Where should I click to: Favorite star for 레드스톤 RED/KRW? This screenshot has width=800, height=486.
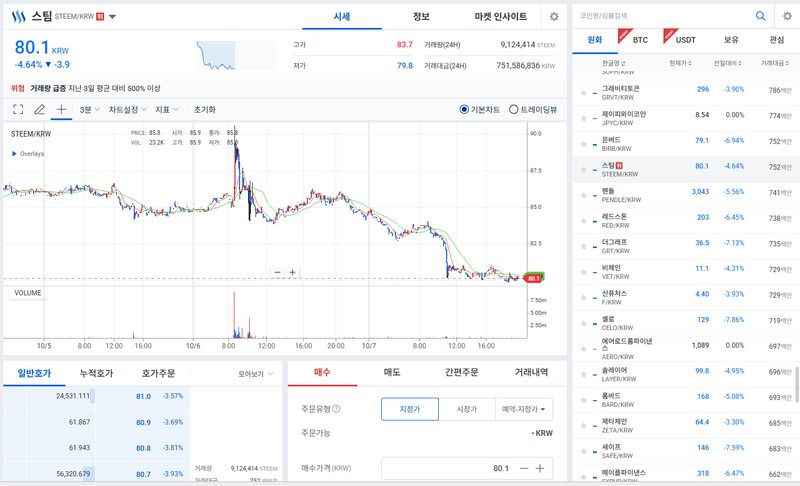point(583,221)
